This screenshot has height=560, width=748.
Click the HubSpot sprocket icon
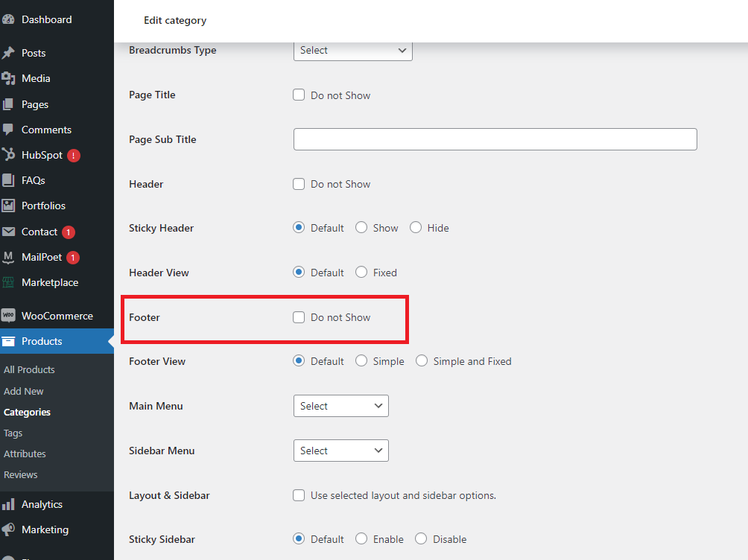[x=8, y=155]
